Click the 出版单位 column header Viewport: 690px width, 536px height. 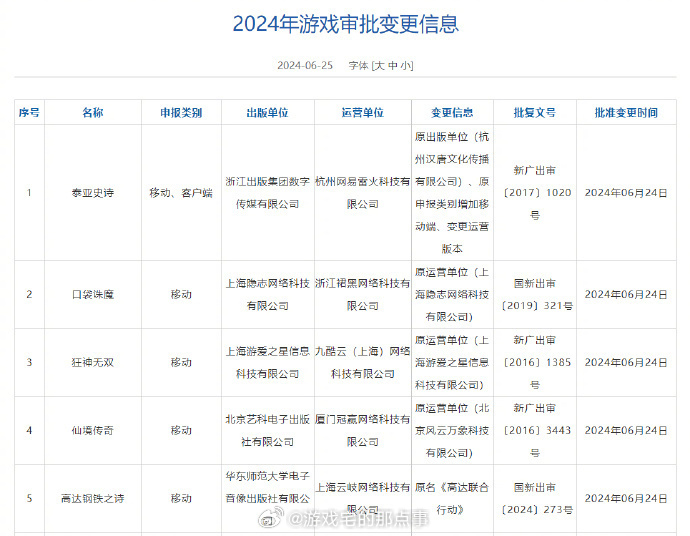(x=268, y=113)
